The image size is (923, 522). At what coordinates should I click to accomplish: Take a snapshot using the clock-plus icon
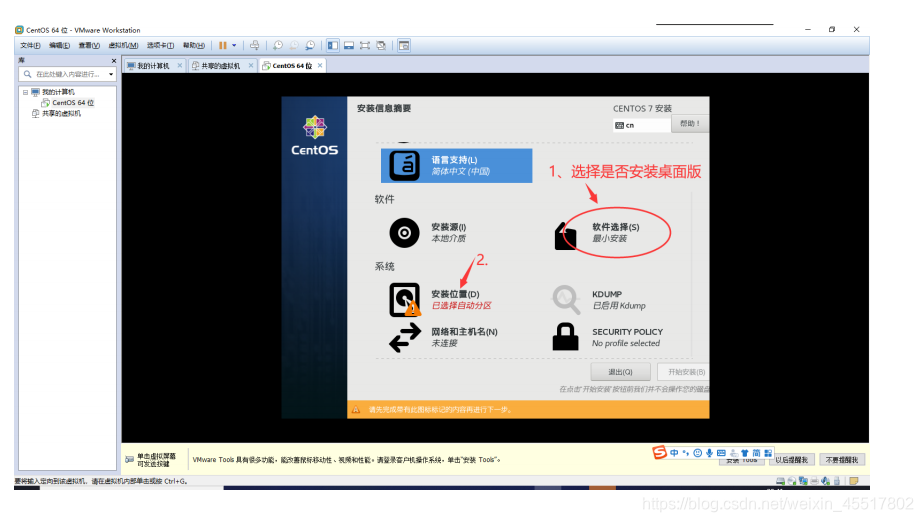point(278,45)
